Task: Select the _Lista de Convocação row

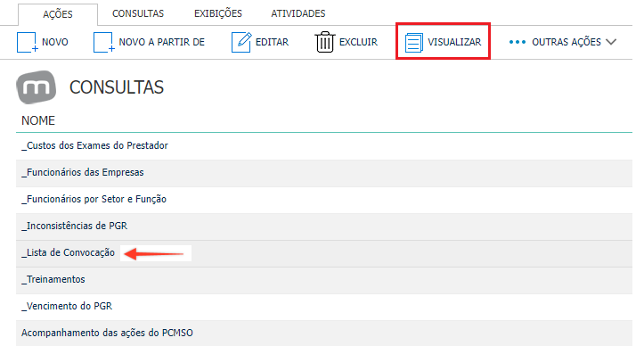Action: [324, 253]
